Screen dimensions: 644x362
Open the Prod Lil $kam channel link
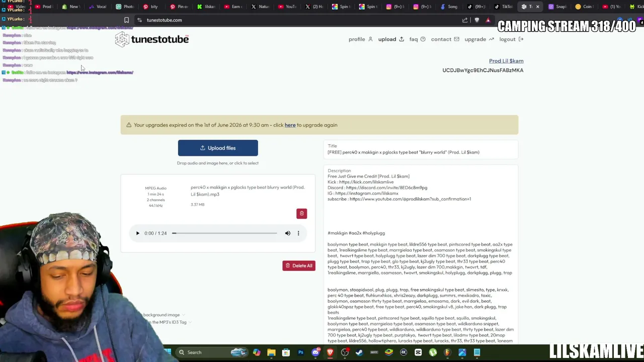[506, 61]
